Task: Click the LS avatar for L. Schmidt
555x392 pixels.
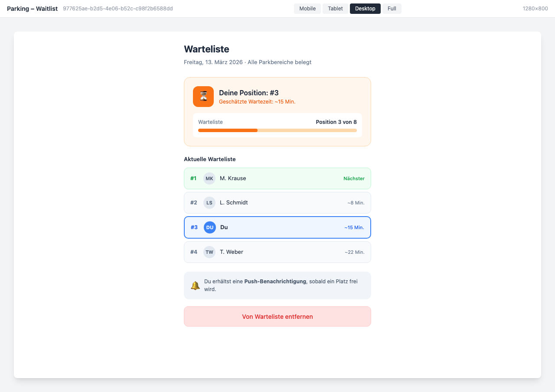Action: pos(209,202)
